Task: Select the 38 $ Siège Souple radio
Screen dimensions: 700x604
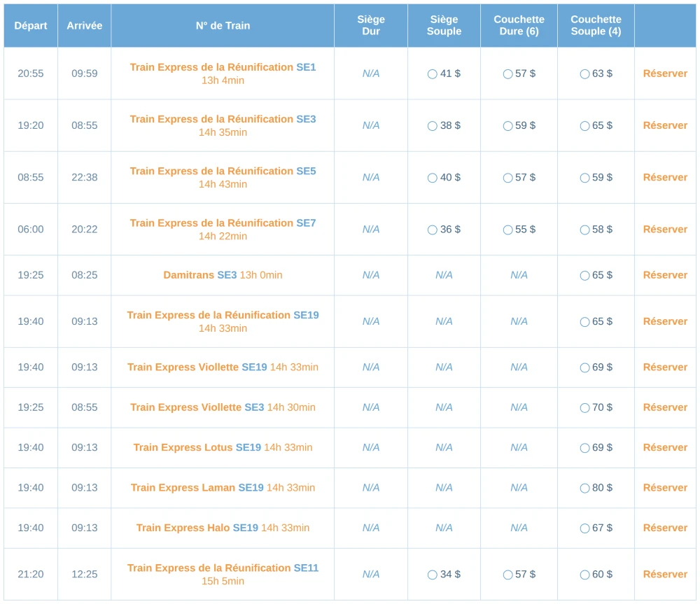Action: point(432,126)
